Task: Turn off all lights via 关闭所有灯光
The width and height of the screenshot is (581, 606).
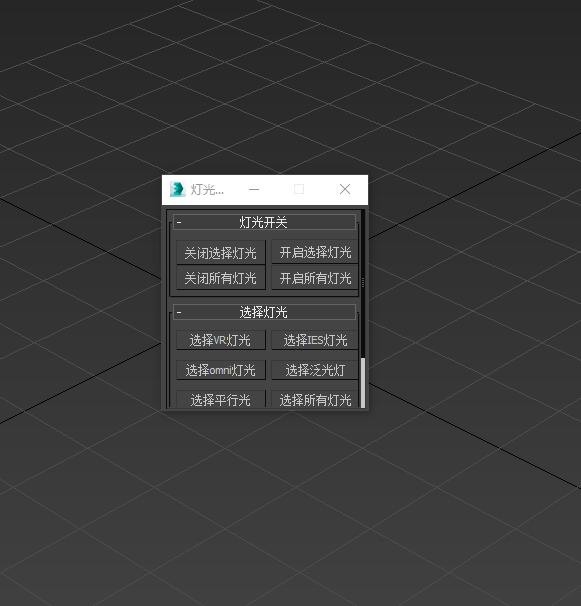Action: click(x=221, y=277)
